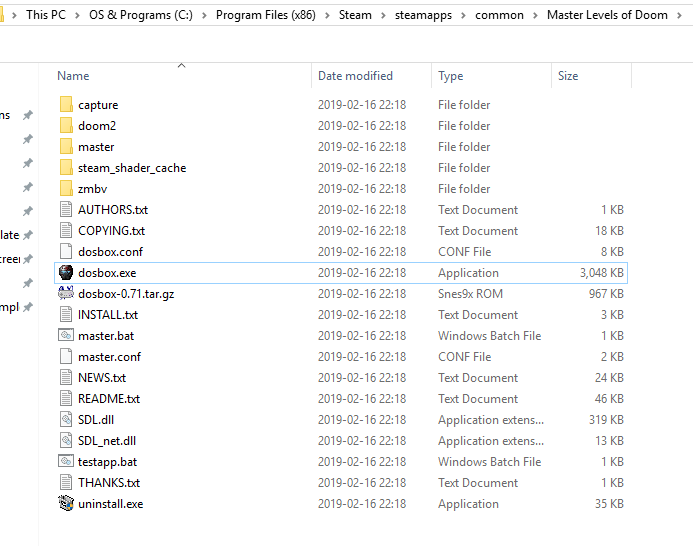693x546 pixels.
Task: Select the doom2 folder name
Action: point(97,126)
